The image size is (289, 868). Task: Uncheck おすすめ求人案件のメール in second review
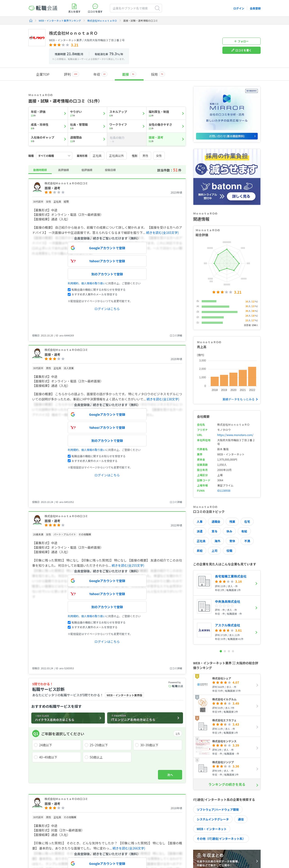click(x=69, y=461)
